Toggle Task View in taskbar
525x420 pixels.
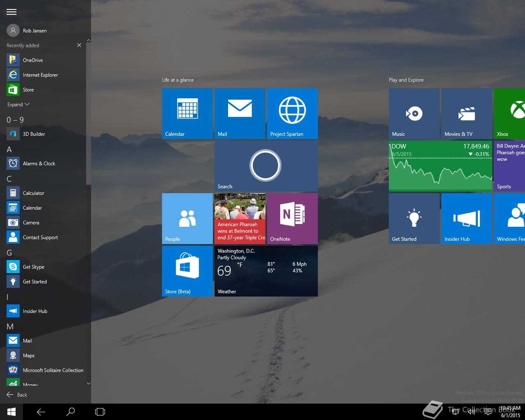(100, 412)
